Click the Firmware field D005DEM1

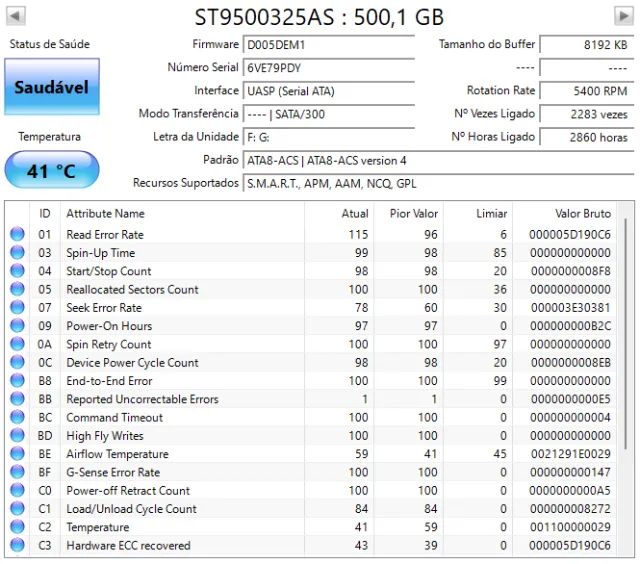tap(329, 44)
